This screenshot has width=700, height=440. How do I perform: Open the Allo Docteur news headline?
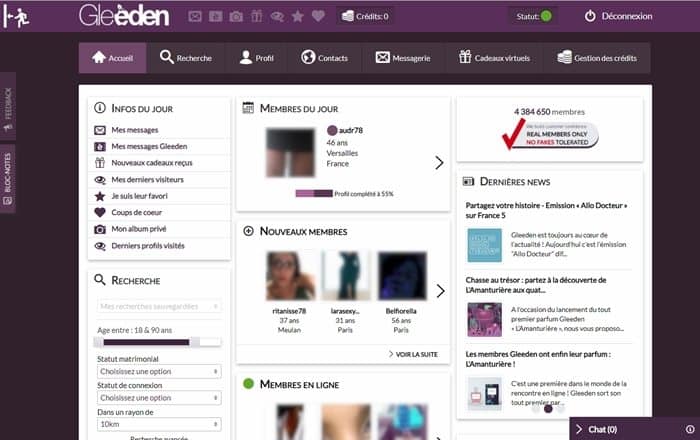(x=546, y=210)
